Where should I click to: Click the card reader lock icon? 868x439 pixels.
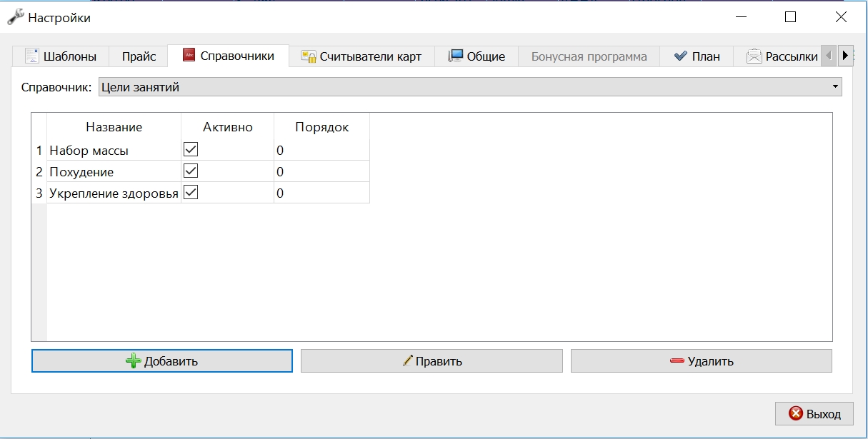308,56
